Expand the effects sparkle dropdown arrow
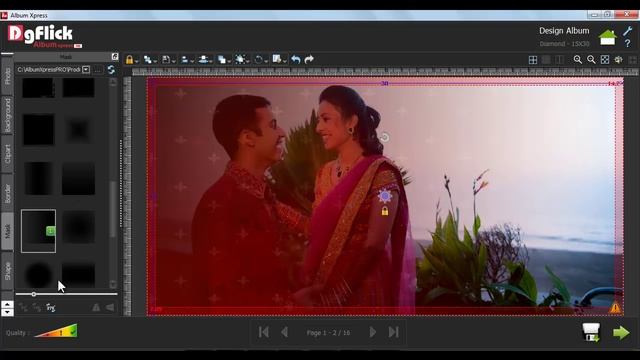640x360 pixels. pos(248,61)
